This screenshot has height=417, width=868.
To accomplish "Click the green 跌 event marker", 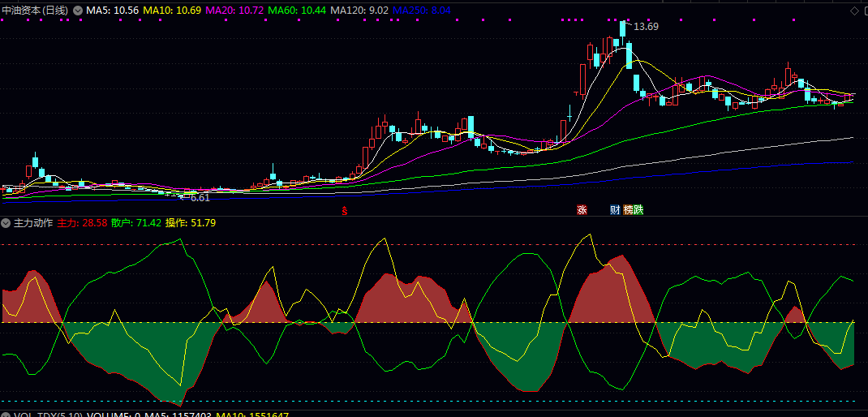I will coord(638,210).
